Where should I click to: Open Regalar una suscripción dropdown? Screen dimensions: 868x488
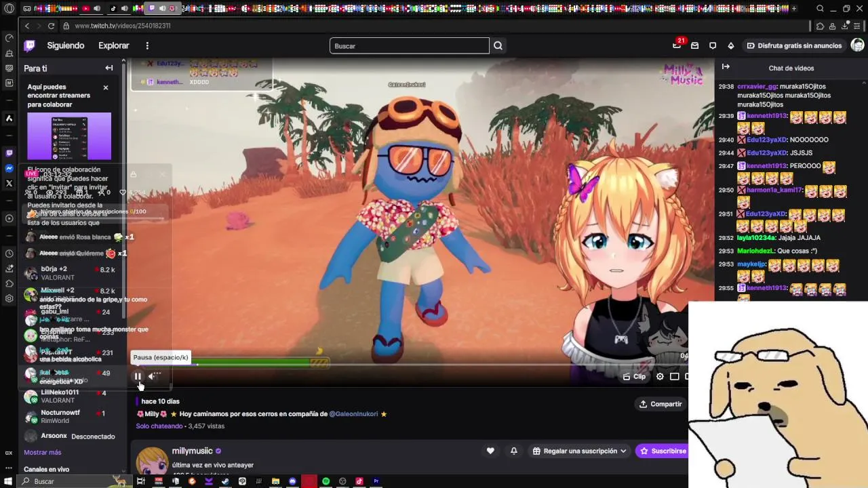click(x=579, y=451)
